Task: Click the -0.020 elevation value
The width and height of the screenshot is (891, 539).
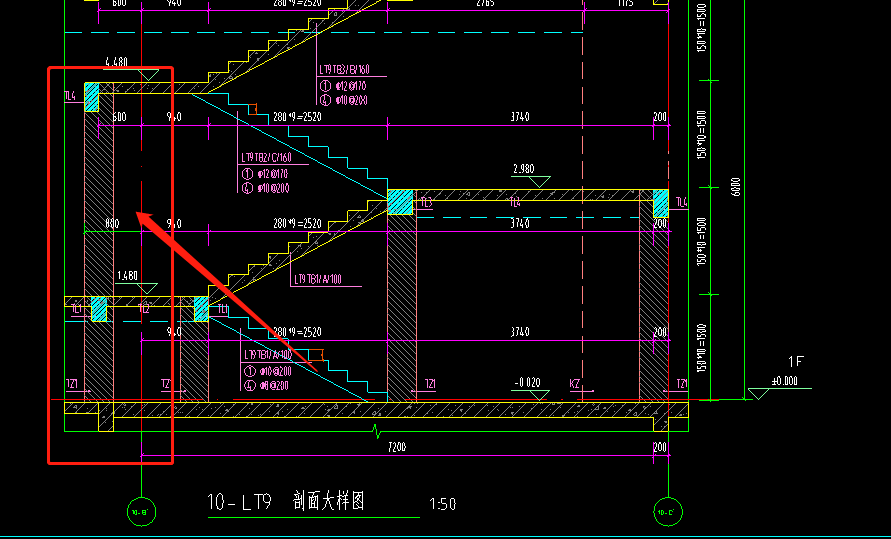Action: click(x=527, y=383)
